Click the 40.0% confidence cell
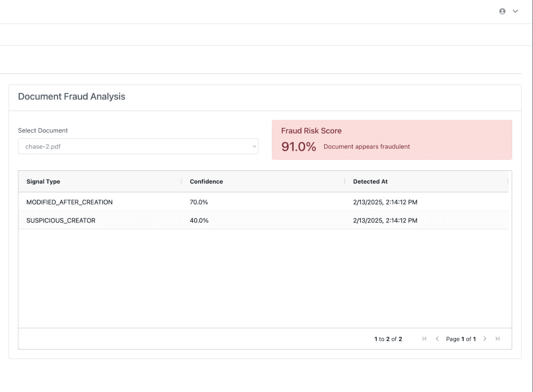 pos(199,221)
